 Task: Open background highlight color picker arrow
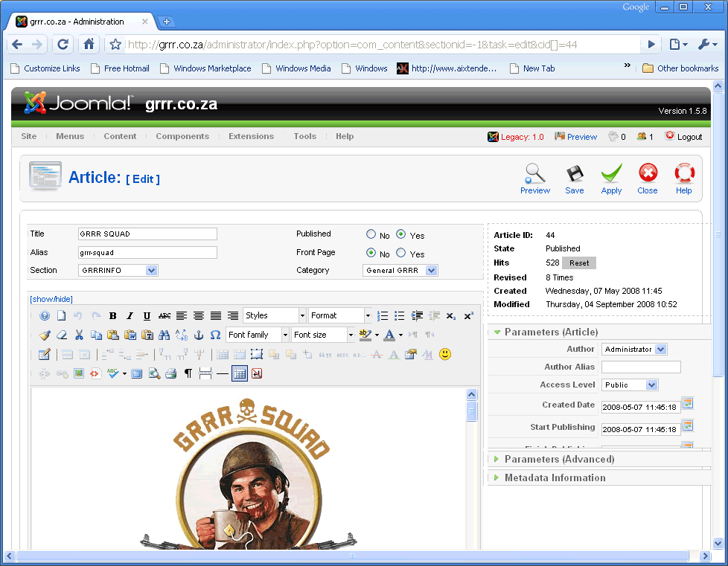coord(377,335)
